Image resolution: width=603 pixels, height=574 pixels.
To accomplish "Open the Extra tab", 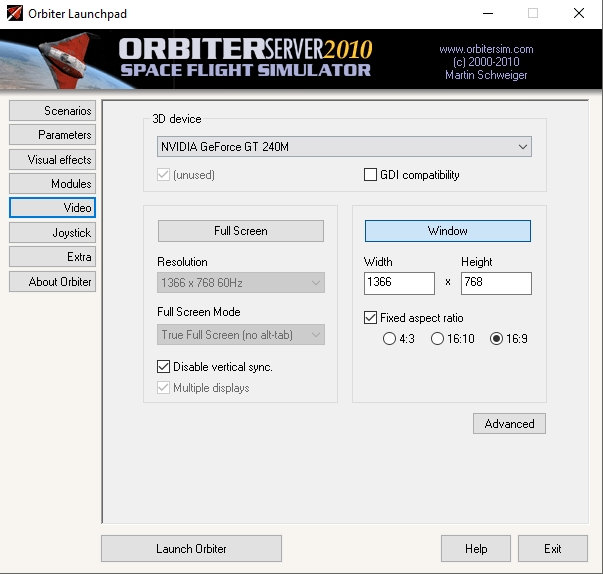I will tap(52, 257).
